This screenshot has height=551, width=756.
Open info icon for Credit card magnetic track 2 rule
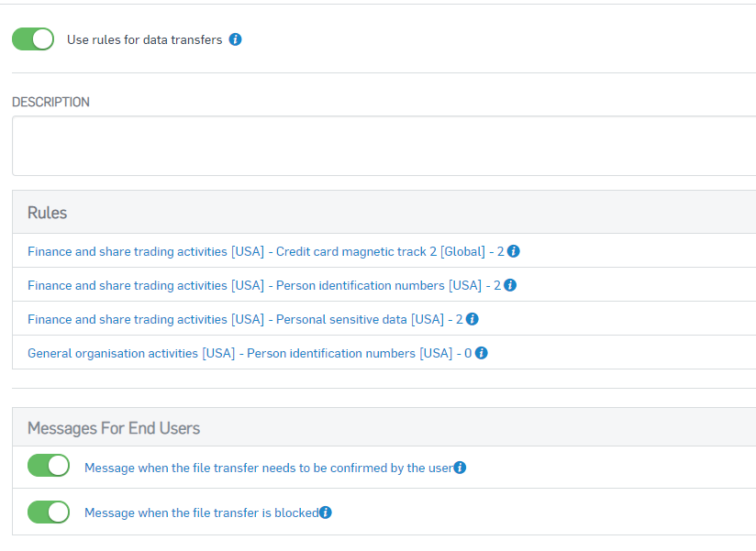pyautogui.click(x=514, y=251)
